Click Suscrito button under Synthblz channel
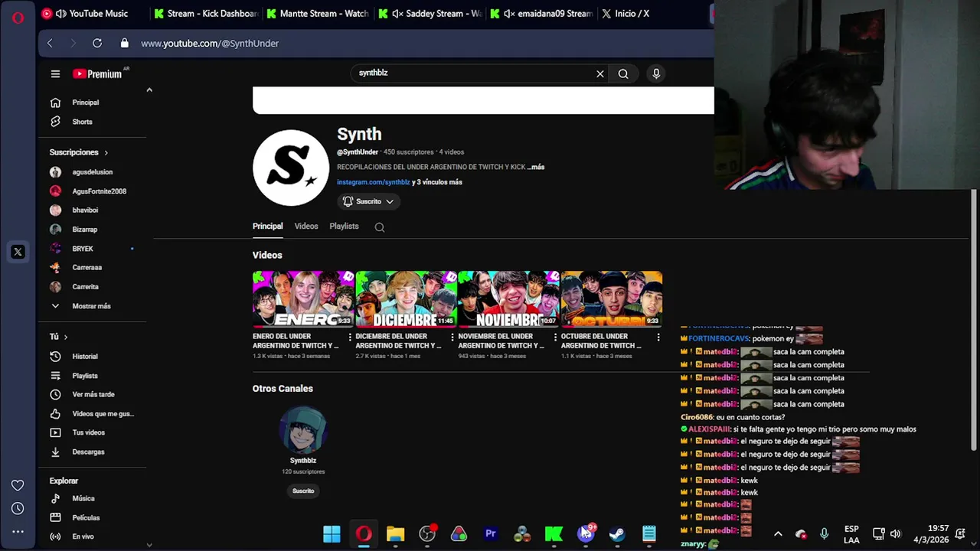 click(x=303, y=491)
